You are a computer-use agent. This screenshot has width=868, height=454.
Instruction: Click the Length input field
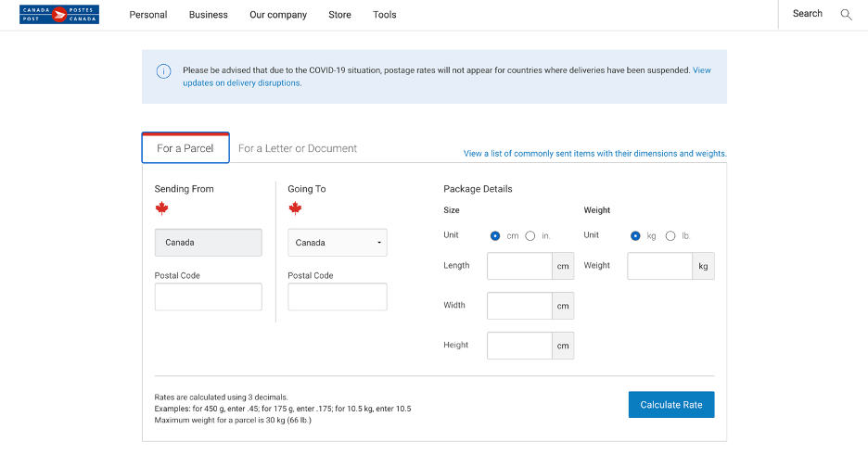[x=519, y=266]
